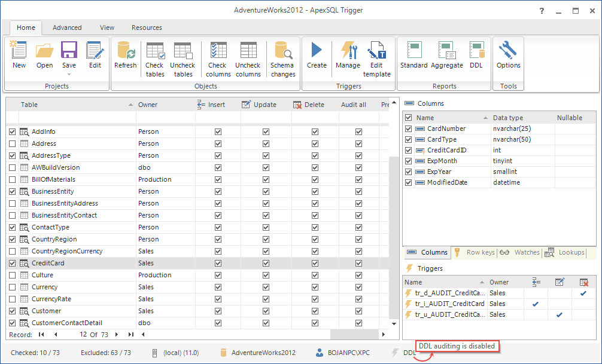Viewport: 602px width, 364px height.
Task: Switch to the View ribbon tab
Action: pos(107,27)
